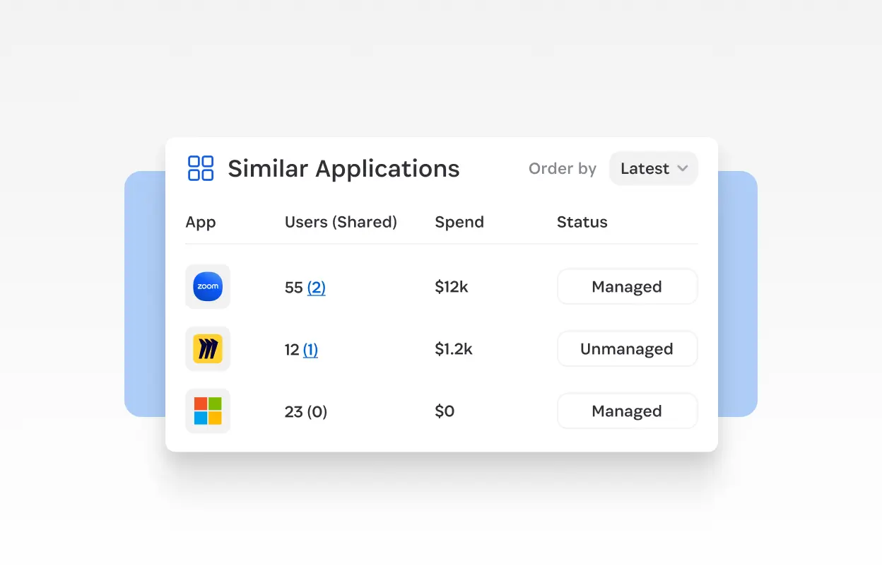Viewport: 882px width, 588px height.
Task: Toggle Microsoft row to Managed status
Action: tap(627, 411)
